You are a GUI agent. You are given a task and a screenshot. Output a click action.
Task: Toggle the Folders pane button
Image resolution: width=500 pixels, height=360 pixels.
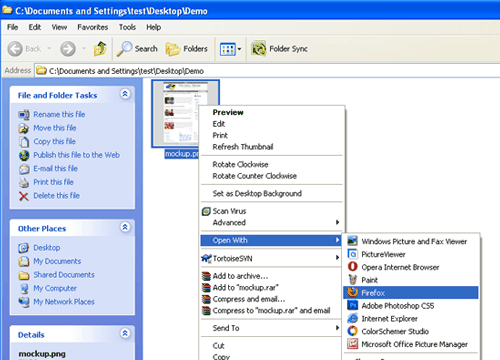point(187,49)
